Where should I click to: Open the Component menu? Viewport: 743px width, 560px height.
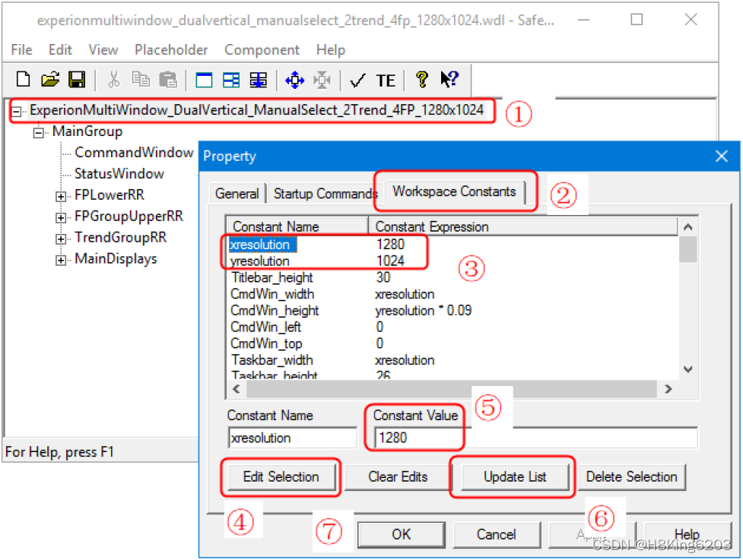click(x=262, y=49)
